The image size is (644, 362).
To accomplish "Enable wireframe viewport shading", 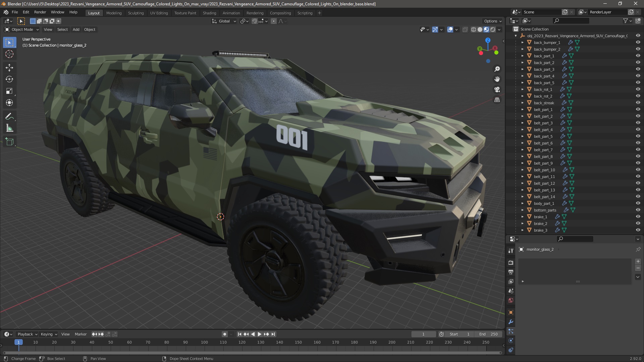I will 474,29.
